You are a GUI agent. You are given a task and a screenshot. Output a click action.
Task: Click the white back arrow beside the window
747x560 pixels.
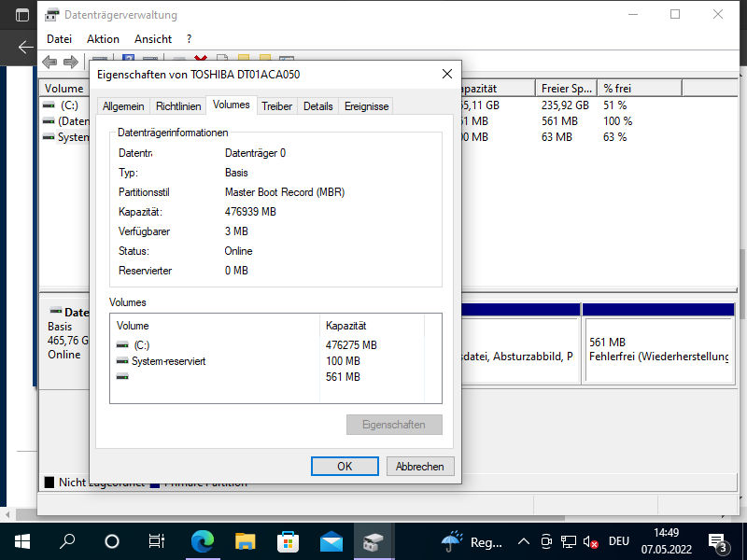(x=26, y=47)
